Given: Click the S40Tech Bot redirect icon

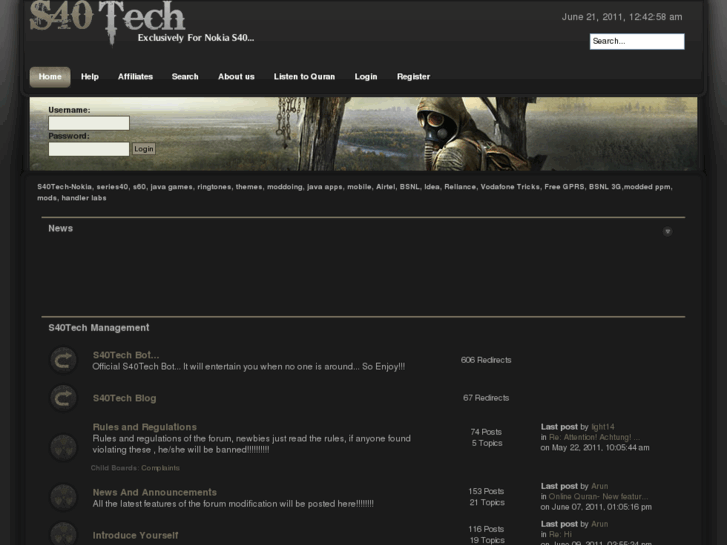Looking at the screenshot, I should (x=63, y=360).
